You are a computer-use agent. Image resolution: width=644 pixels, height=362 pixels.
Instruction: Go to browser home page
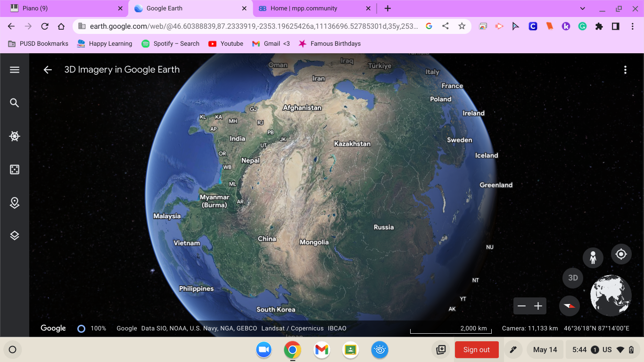point(61,26)
